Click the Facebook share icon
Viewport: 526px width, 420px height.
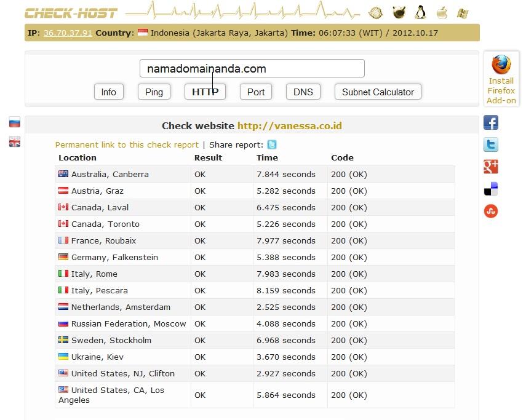coord(491,122)
